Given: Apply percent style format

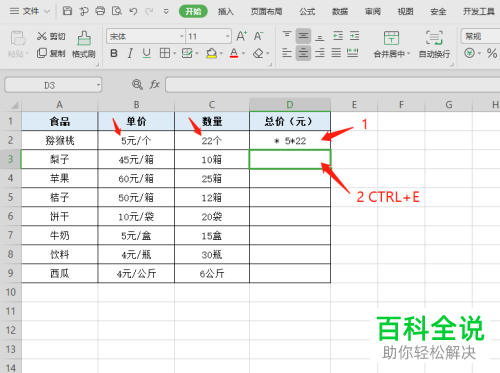Looking at the screenshot, I should tap(492, 53).
